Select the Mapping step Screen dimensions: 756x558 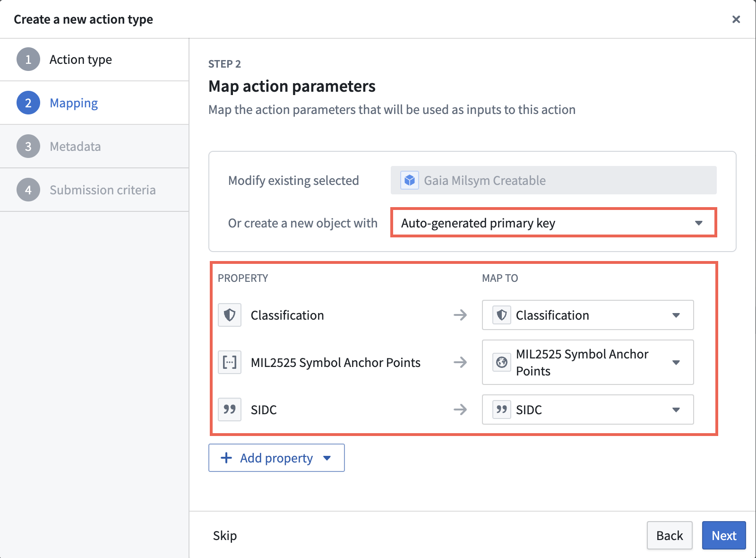click(x=94, y=103)
